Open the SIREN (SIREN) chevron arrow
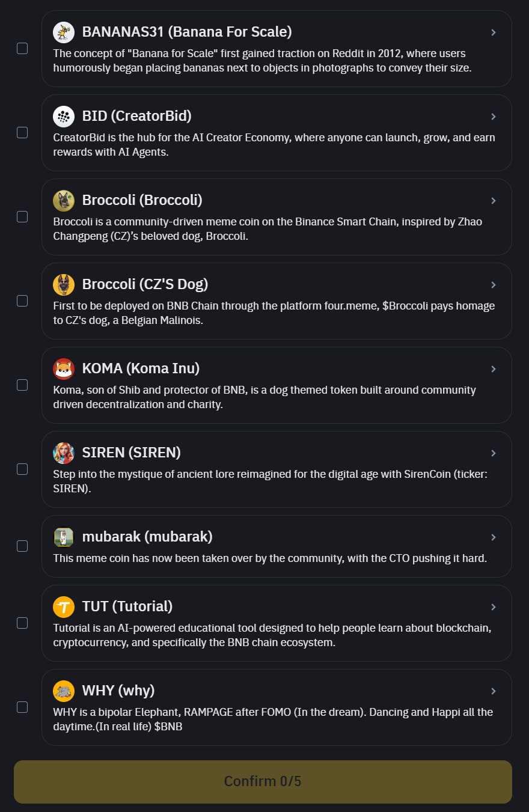 (494, 453)
